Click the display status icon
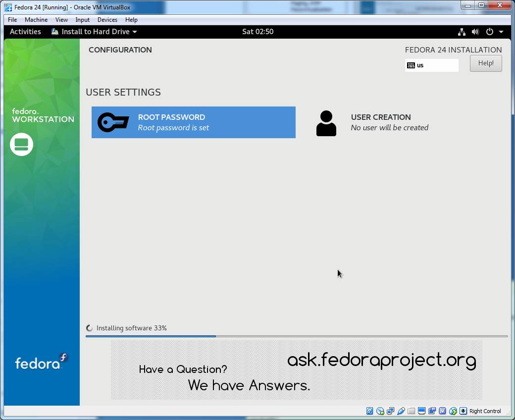Screen dimensions: 515x420 422,411
